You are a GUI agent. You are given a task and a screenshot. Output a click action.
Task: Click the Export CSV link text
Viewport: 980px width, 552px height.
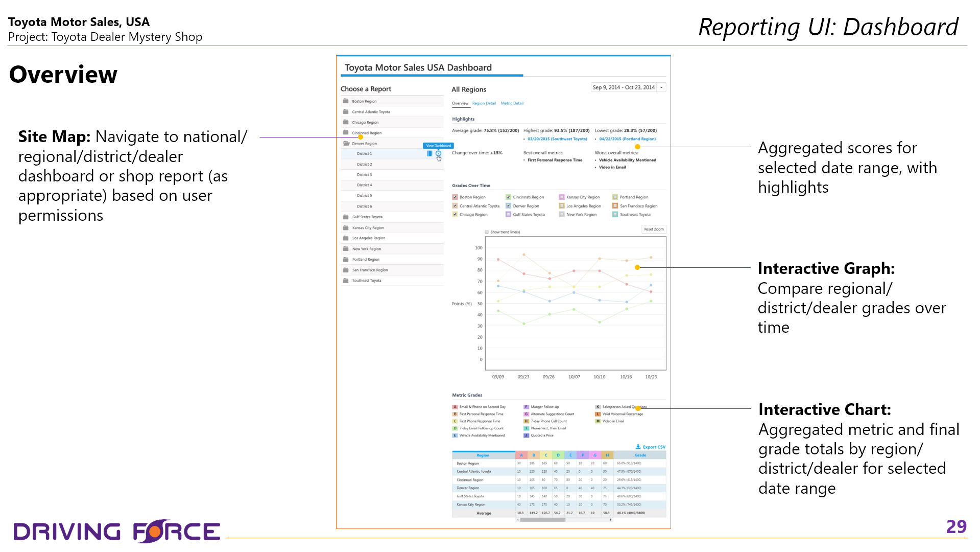654,447
